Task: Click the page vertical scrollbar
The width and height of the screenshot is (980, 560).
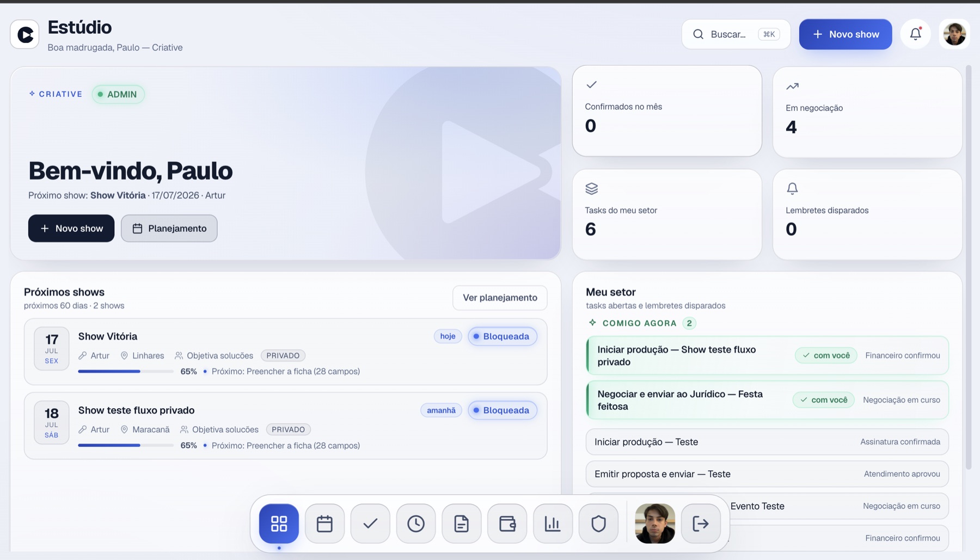Action: coord(969,267)
